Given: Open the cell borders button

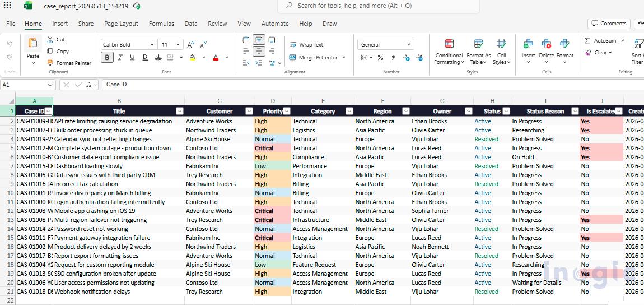Looking at the screenshot, I should 170,58.
